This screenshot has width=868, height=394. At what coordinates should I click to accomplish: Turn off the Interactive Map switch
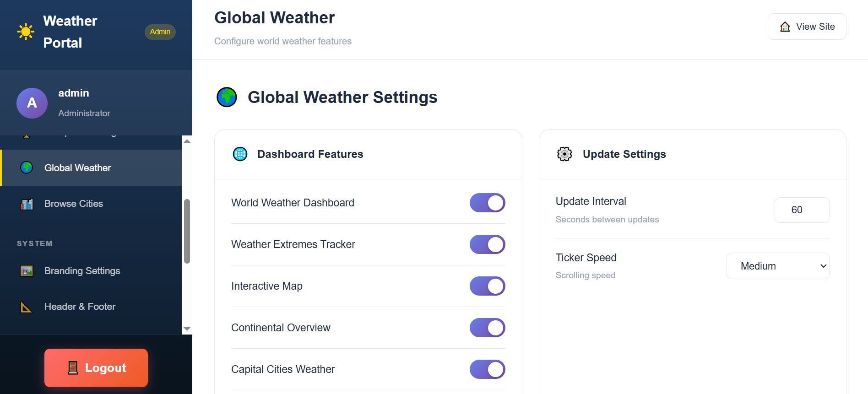487,286
